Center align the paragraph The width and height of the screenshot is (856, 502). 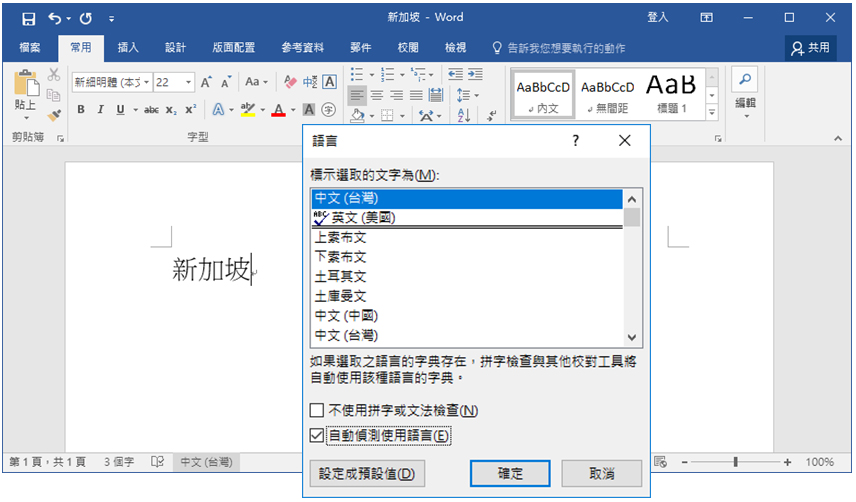click(x=377, y=95)
